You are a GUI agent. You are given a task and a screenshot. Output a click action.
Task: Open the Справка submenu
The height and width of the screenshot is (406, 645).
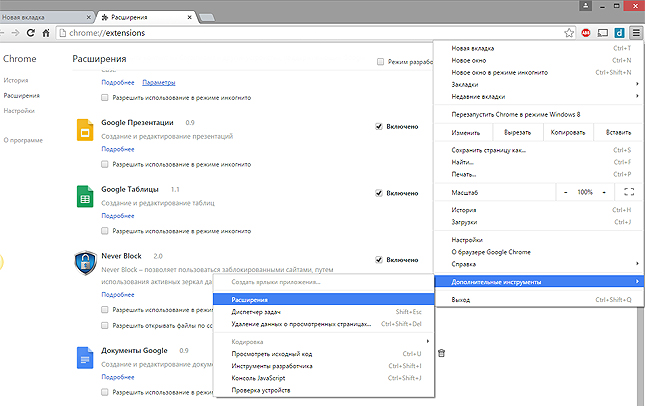click(539, 264)
